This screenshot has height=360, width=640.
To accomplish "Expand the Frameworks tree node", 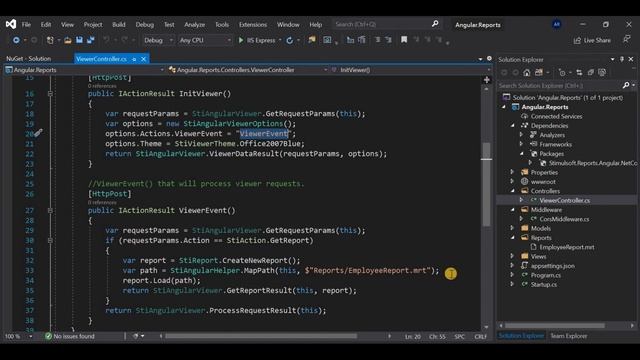I will click(x=521, y=144).
